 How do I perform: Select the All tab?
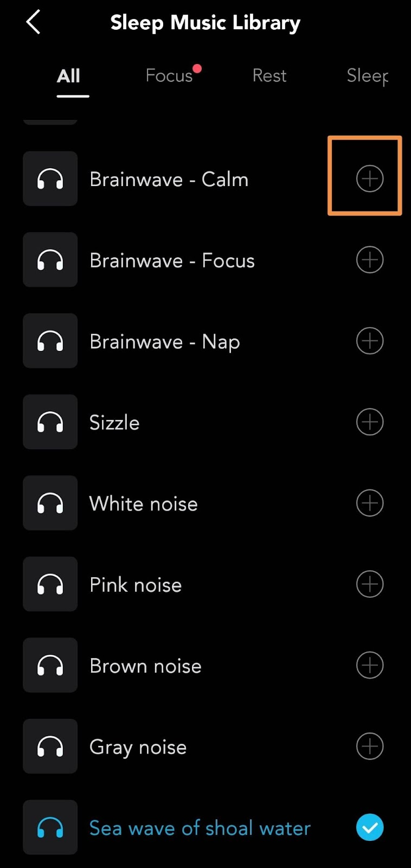[69, 76]
